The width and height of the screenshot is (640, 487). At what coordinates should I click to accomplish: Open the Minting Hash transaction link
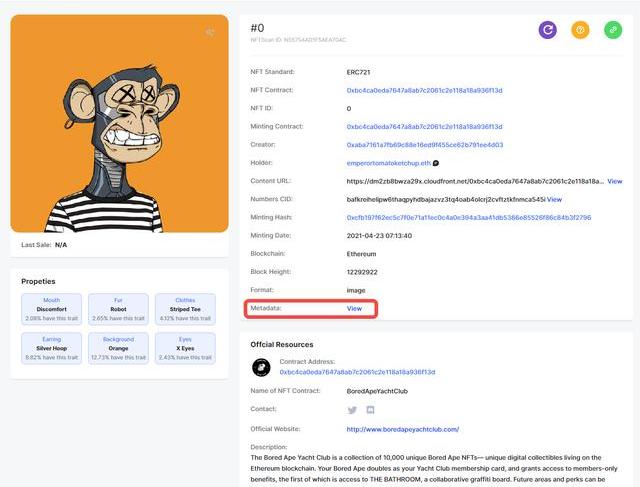(469, 218)
